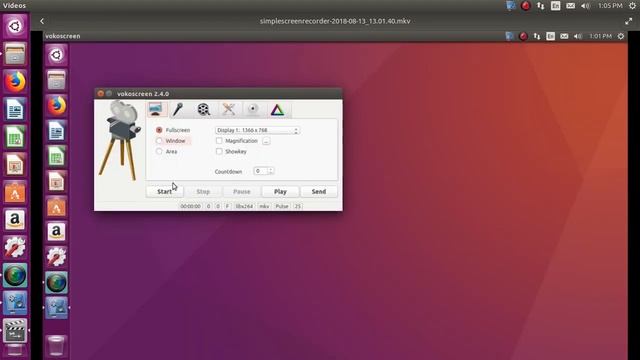The width and height of the screenshot is (640, 360).
Task: Open the Display 1: 1366 x 768 dropdown
Action: [257, 130]
